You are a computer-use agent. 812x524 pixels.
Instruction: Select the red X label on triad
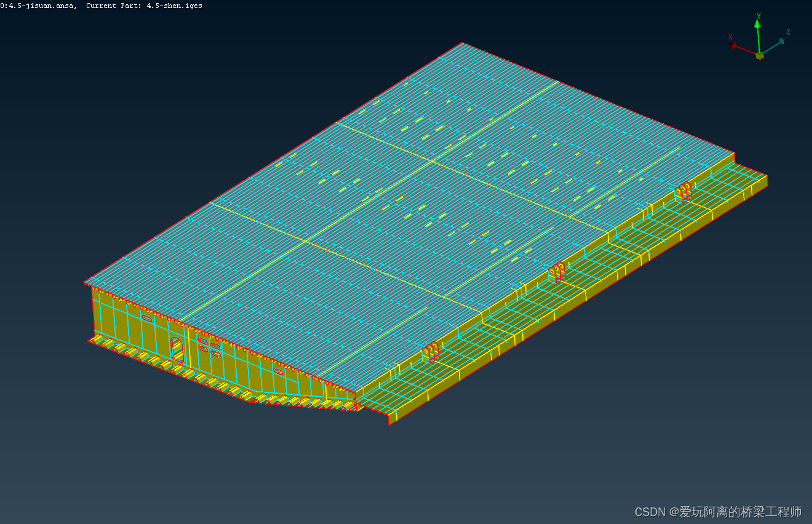pos(730,37)
